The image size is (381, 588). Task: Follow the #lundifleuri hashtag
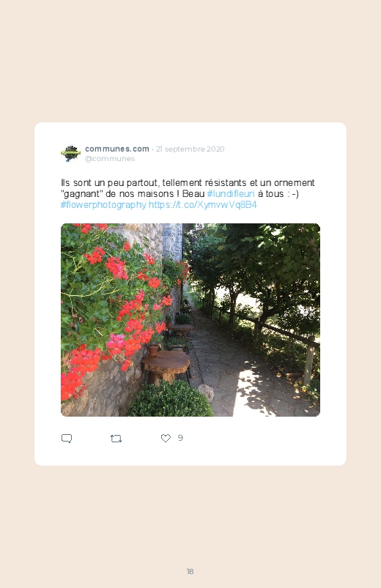(231, 193)
